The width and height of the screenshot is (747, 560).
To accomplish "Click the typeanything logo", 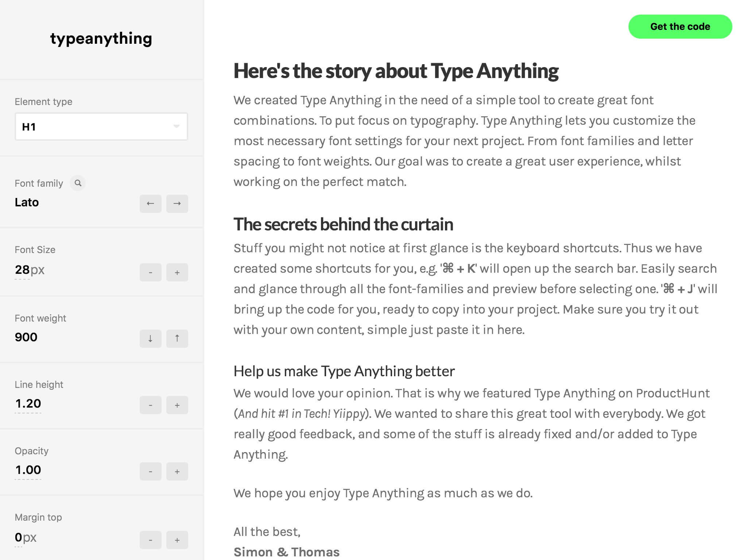I will [x=101, y=39].
